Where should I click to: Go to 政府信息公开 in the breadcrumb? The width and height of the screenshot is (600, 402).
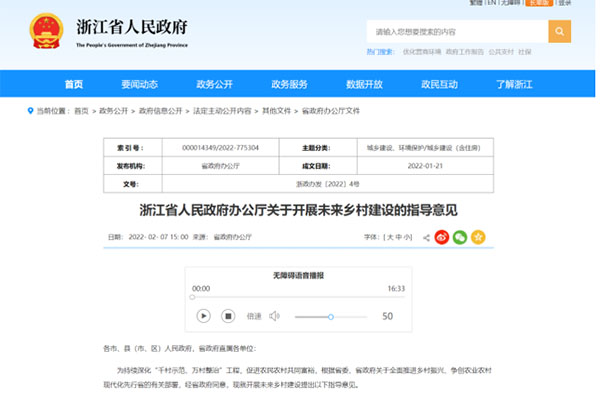[160, 111]
